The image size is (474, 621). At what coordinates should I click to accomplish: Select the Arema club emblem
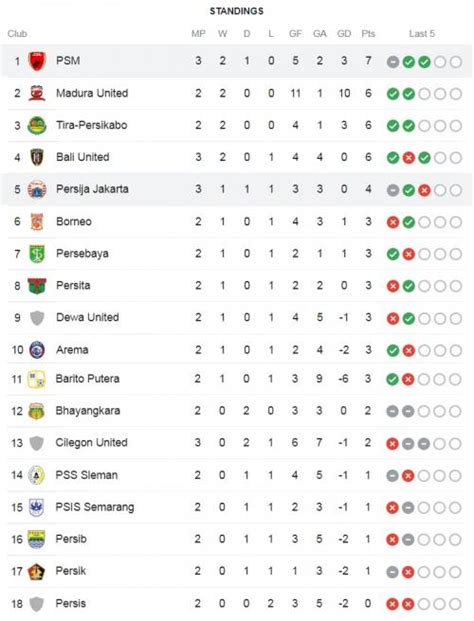pos(37,350)
